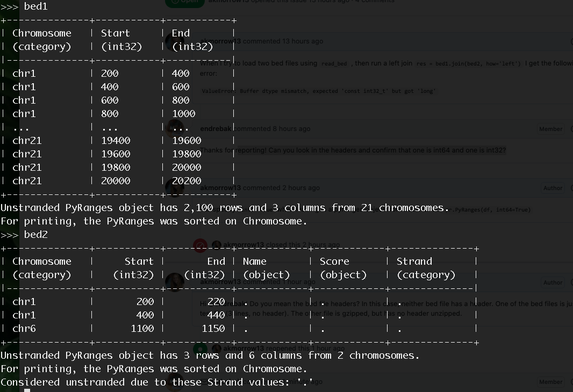Click the Score column header in bed2 table
The image size is (573, 392).
[334, 262]
